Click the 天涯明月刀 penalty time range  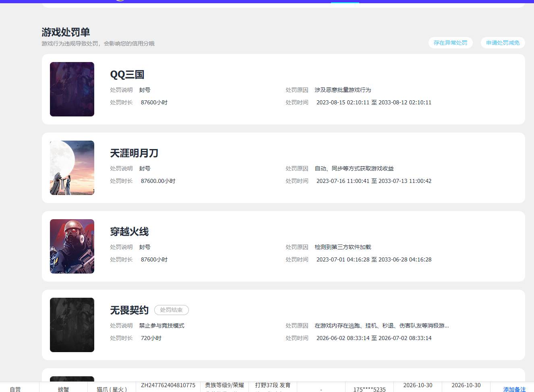(374, 181)
